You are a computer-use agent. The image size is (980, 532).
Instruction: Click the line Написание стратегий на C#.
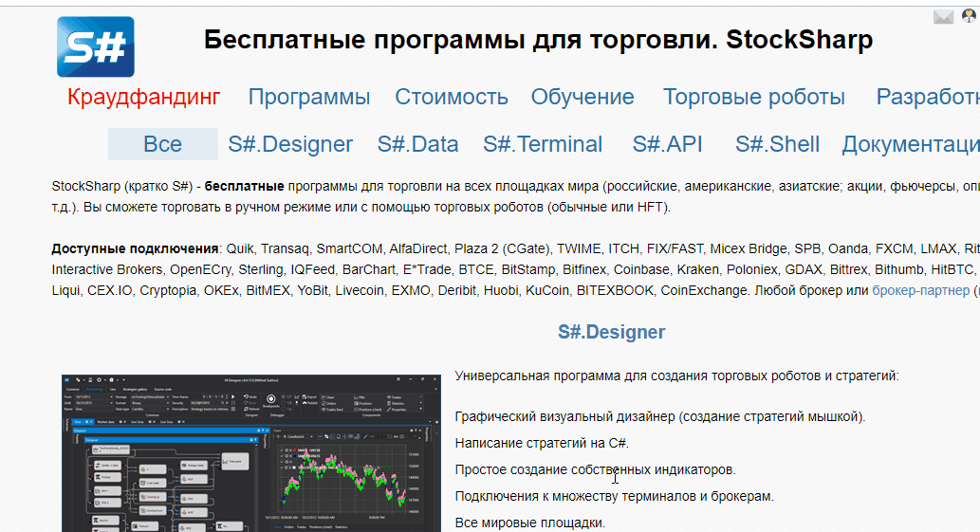point(542,444)
